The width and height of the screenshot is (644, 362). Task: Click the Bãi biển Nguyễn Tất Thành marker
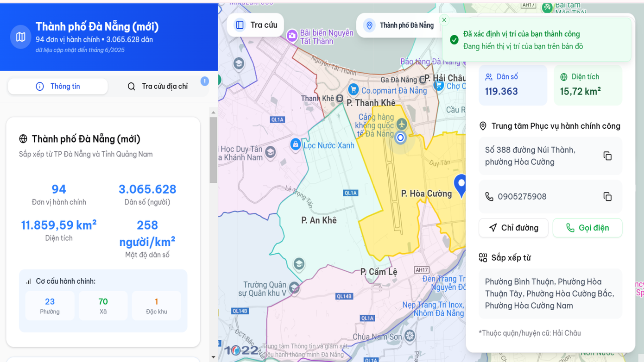click(292, 36)
